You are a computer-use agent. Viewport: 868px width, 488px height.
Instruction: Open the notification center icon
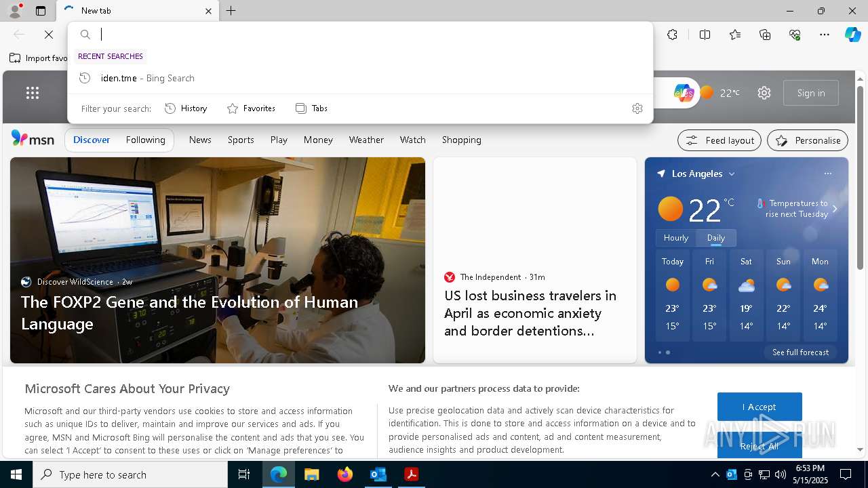(846, 474)
